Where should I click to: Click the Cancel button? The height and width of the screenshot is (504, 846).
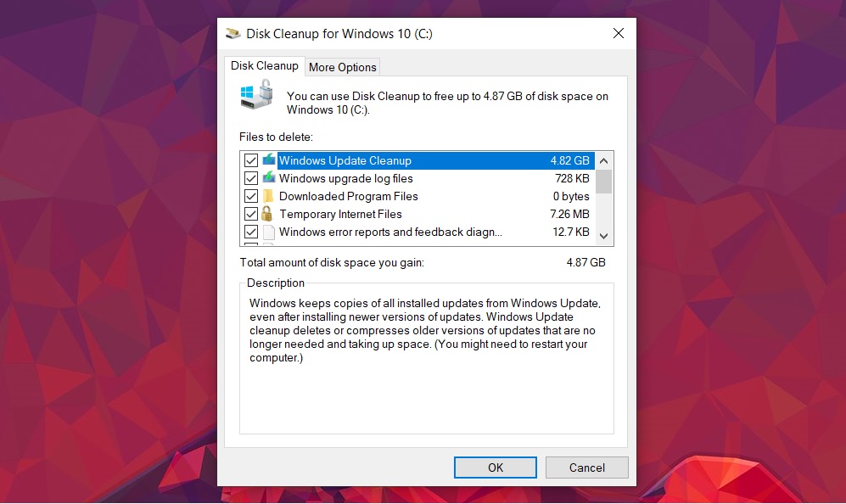(587, 468)
